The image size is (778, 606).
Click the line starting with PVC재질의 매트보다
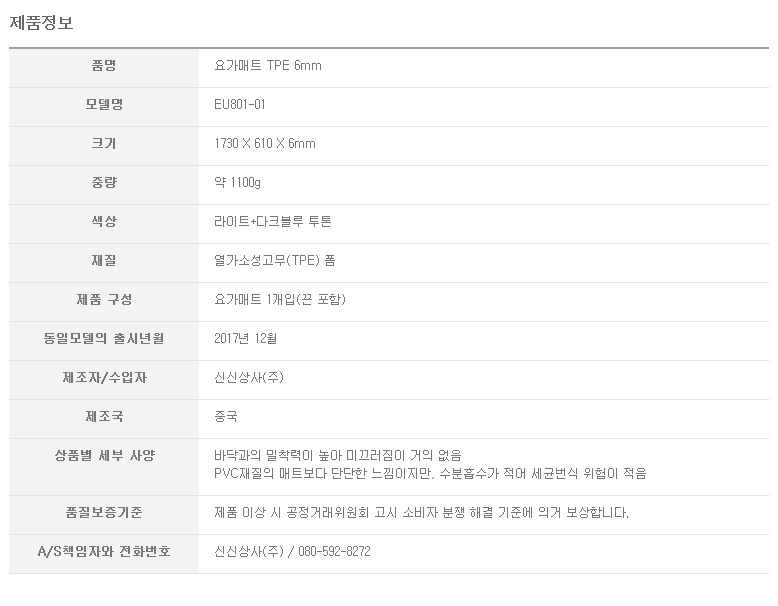click(x=430, y=474)
